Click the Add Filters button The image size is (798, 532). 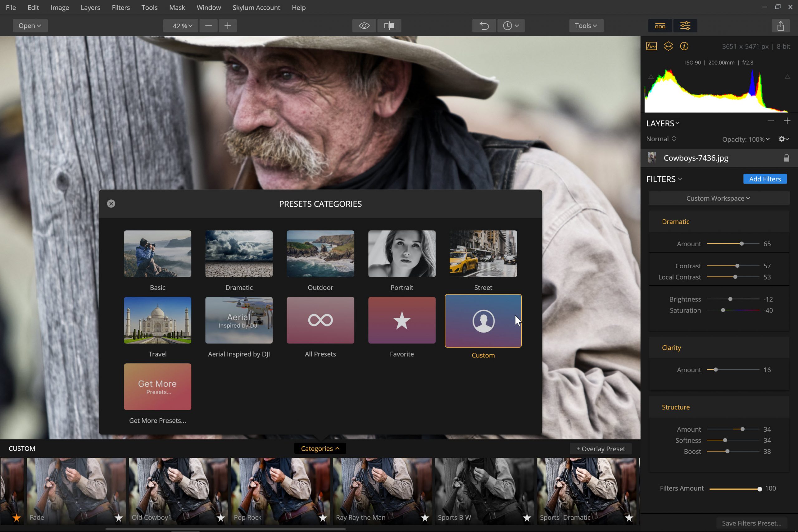coord(765,179)
